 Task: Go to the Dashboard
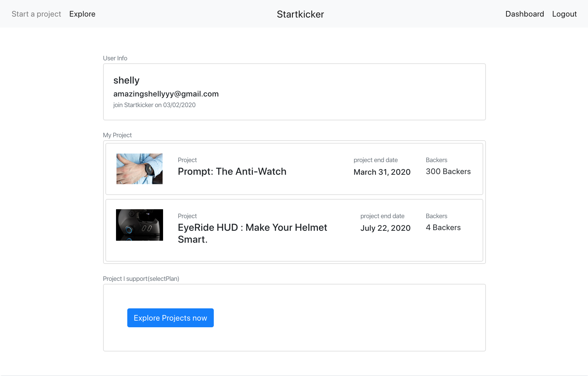524,14
